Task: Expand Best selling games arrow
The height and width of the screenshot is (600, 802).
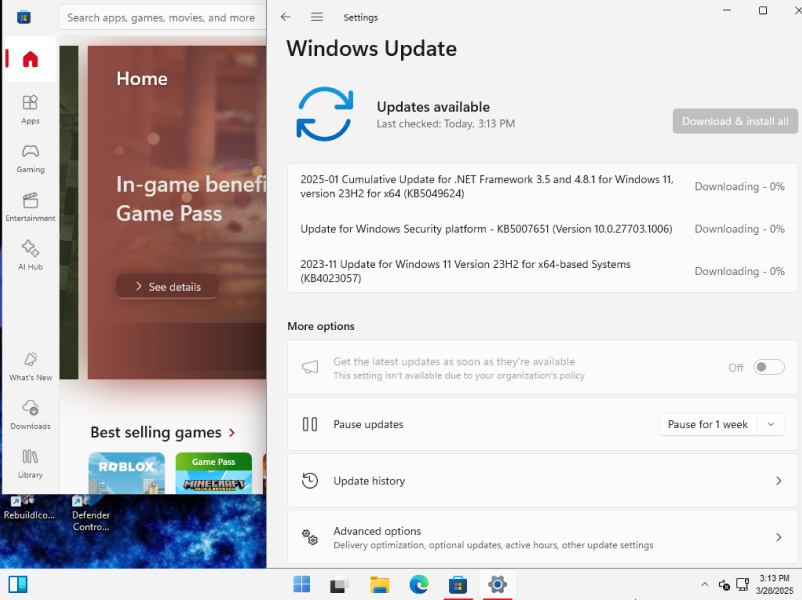Action: tap(232, 433)
